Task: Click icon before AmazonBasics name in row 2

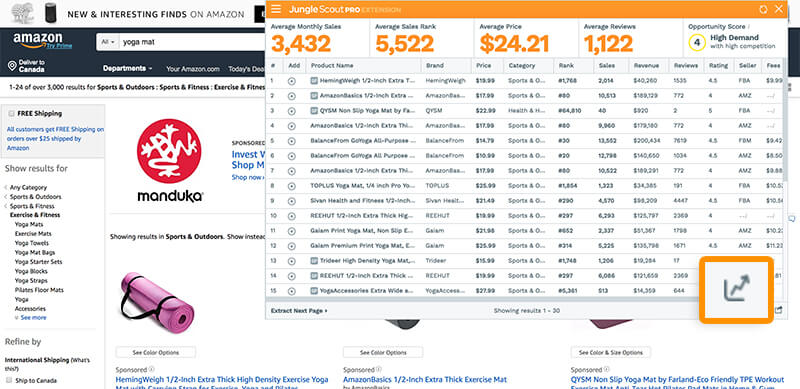Action: point(314,95)
